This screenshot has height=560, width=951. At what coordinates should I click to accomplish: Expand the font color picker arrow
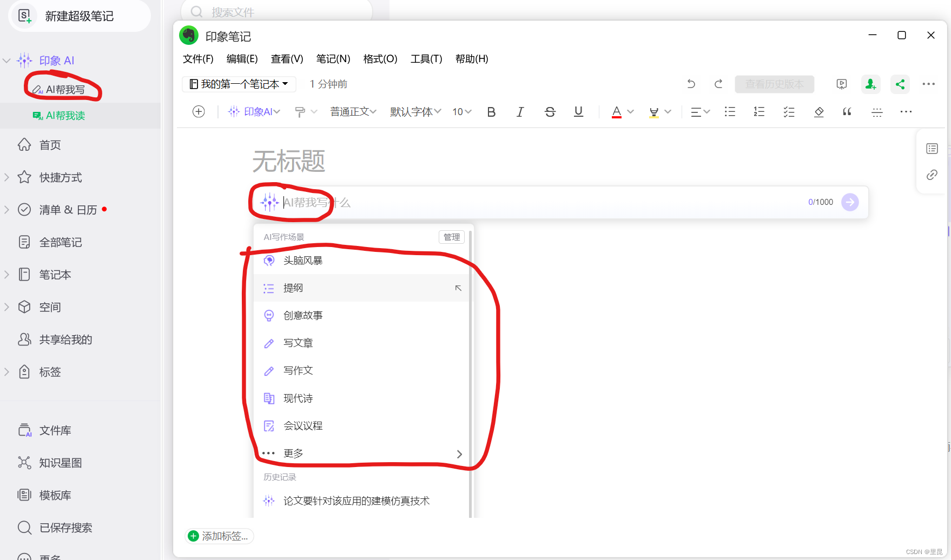click(x=630, y=112)
